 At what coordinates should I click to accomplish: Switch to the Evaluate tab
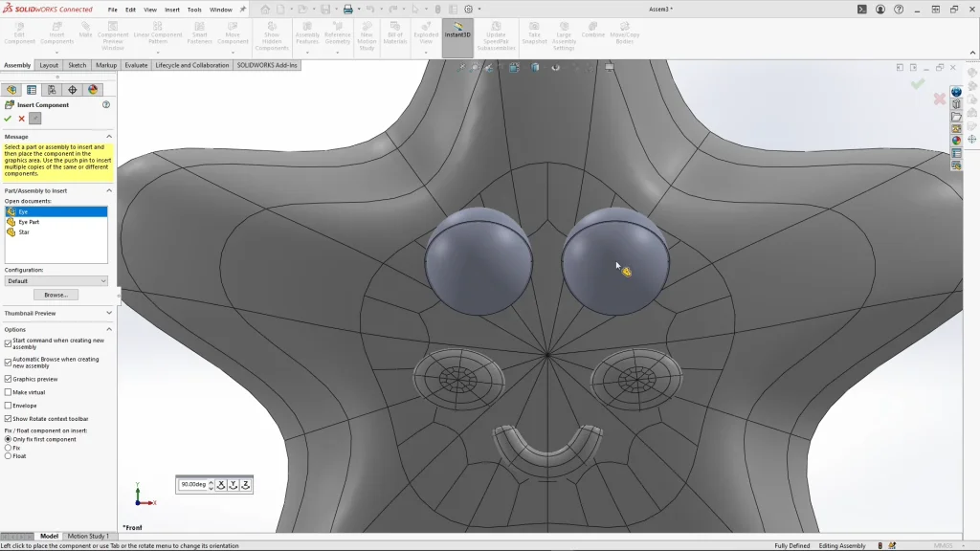(x=136, y=65)
